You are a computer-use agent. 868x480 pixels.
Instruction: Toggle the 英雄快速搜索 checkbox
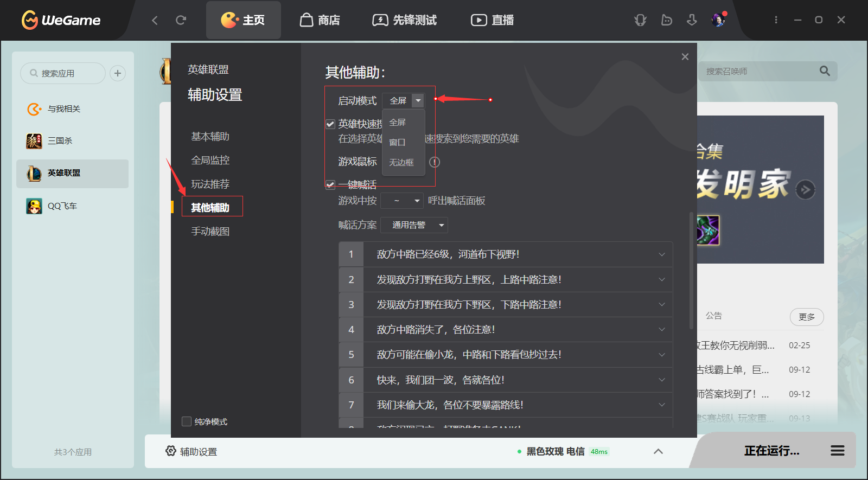point(330,124)
